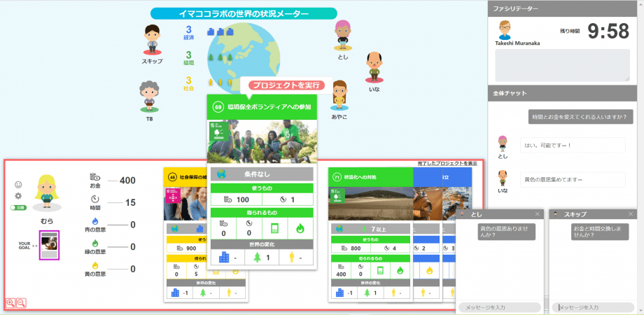644x315 pixels.
Task: Click the zoom out magnifier icon
Action: pos(21,302)
